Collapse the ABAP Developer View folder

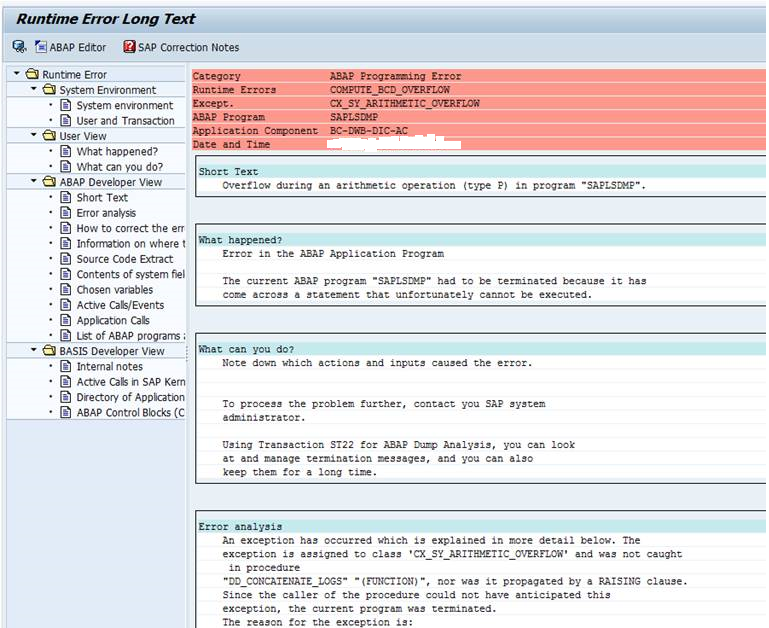point(34,181)
